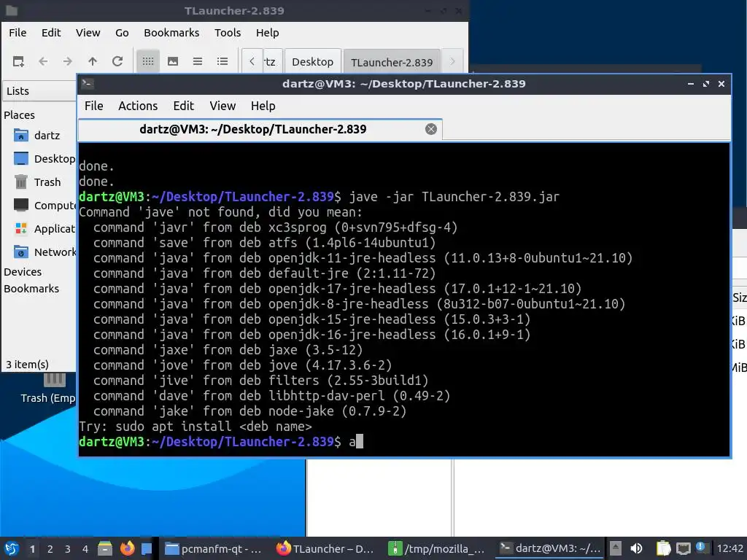Launch file manager from quick launch panel
The height and width of the screenshot is (560, 747).
click(105, 548)
